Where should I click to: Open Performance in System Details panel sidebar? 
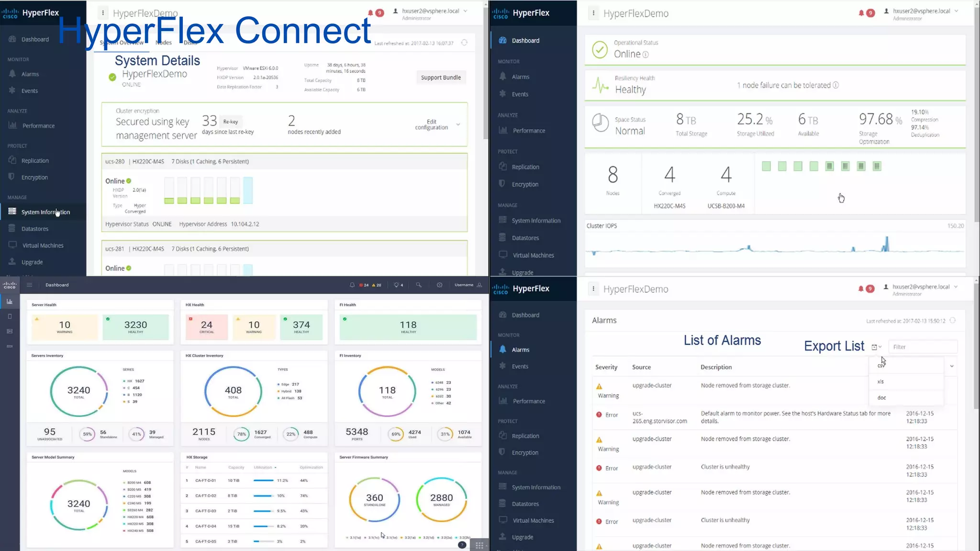click(38, 126)
